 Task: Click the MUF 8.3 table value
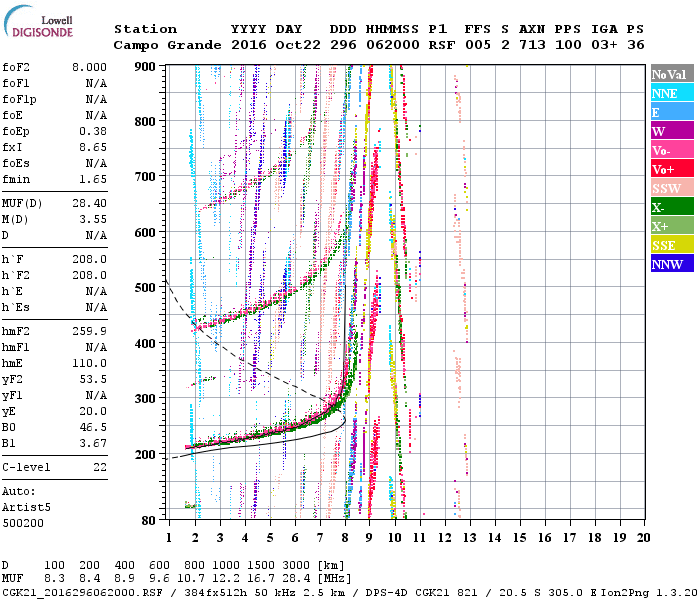[54, 579]
